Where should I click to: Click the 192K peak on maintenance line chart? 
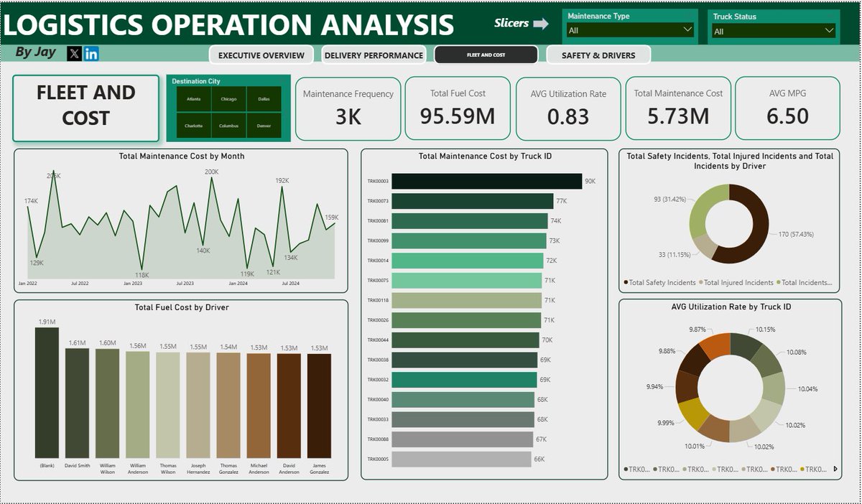point(282,187)
